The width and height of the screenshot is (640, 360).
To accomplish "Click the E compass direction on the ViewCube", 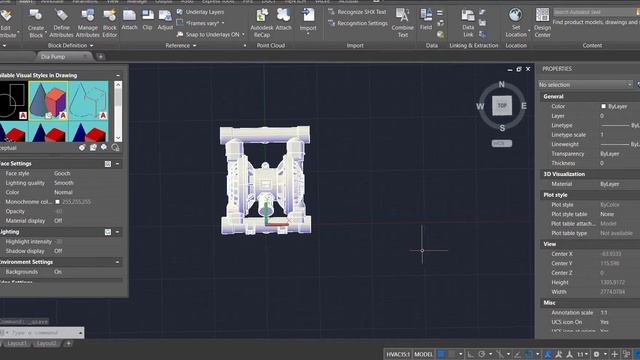I will [x=524, y=106].
